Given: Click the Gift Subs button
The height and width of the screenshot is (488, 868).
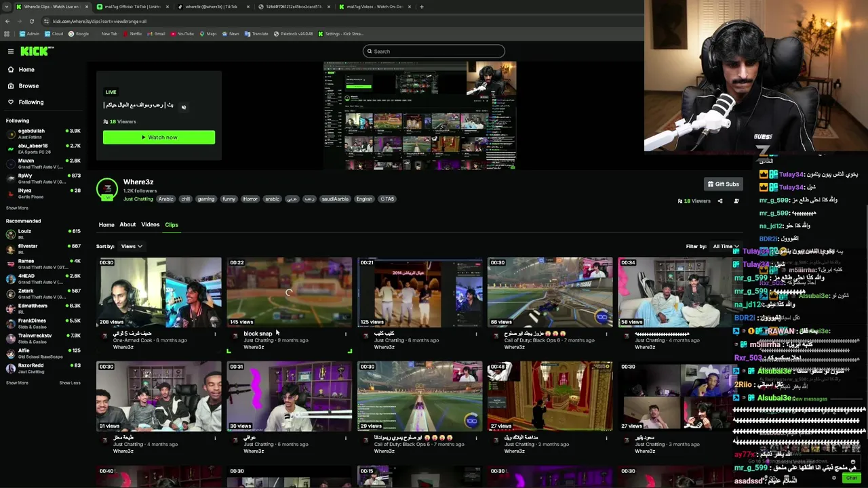Looking at the screenshot, I should coord(723,184).
